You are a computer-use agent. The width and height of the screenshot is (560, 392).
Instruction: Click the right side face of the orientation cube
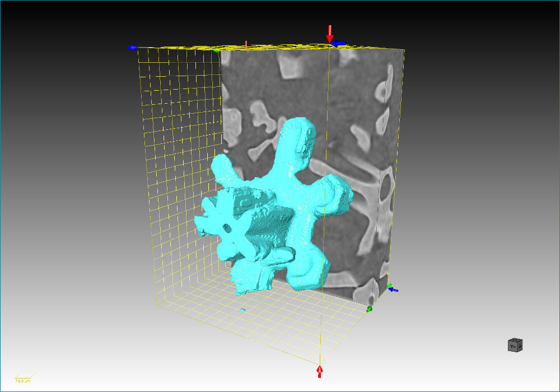click(x=520, y=346)
